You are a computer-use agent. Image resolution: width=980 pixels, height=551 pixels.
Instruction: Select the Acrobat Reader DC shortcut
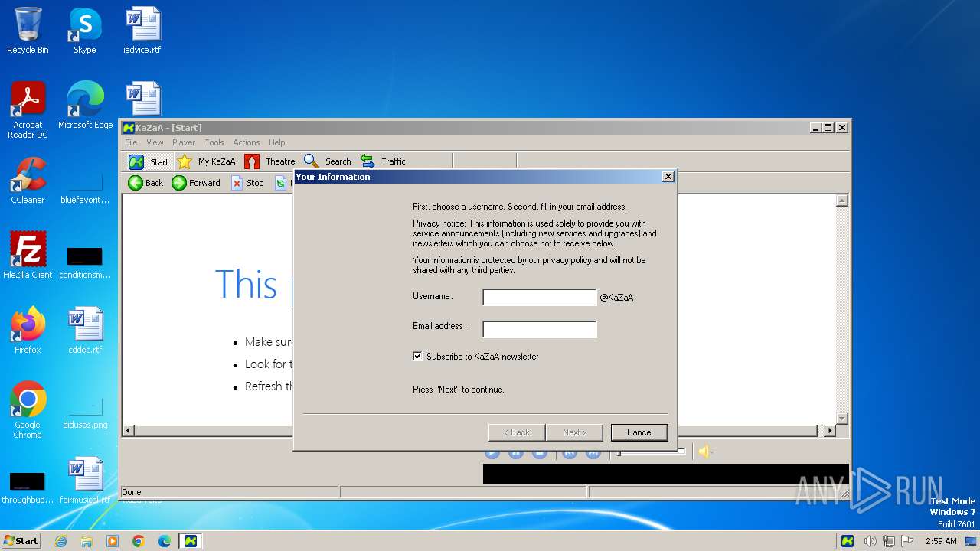28,110
